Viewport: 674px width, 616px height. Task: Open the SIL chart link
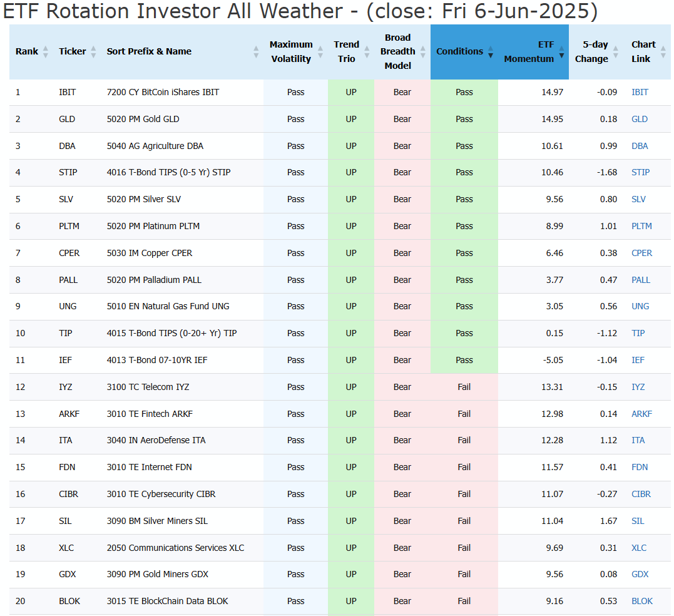pos(638,521)
